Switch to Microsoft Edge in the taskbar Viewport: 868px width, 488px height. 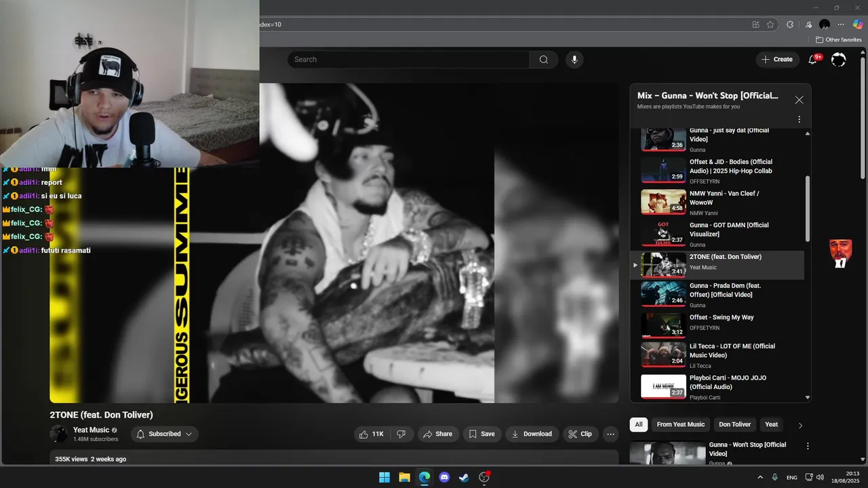coord(425,477)
